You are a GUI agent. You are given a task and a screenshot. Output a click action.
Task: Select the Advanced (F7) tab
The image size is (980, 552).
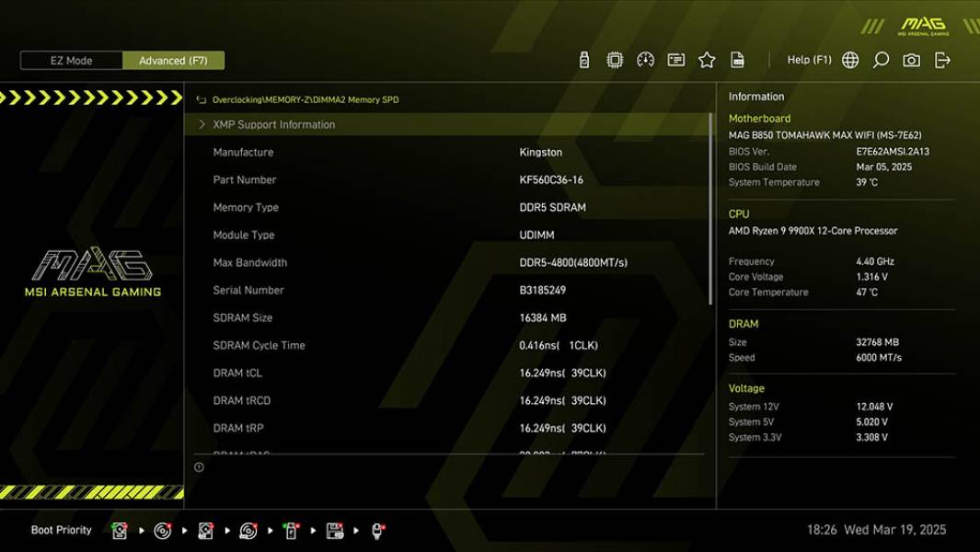point(173,61)
